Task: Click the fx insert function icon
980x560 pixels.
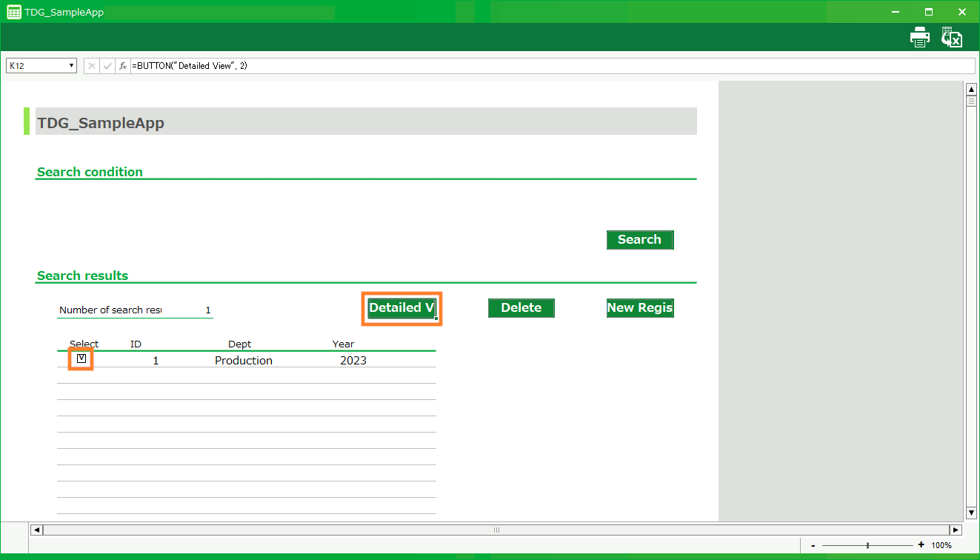Action: (x=123, y=66)
